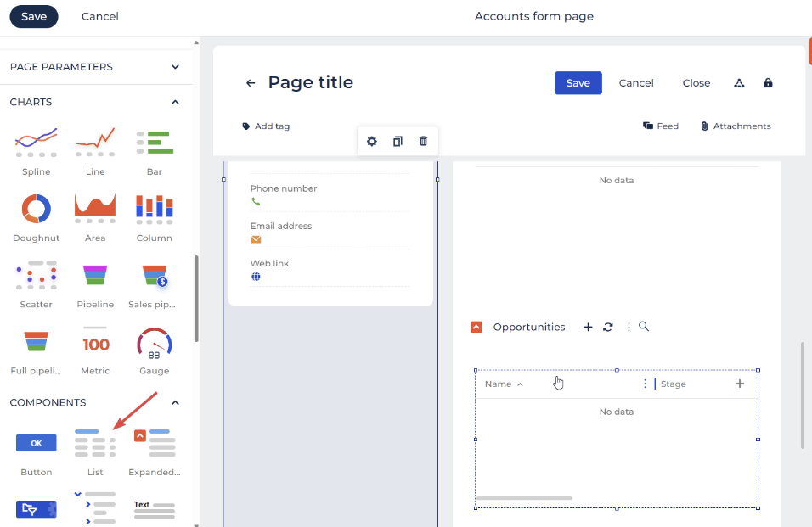The width and height of the screenshot is (812, 527).
Task: Open search in Opportunities list
Action: 644,327
